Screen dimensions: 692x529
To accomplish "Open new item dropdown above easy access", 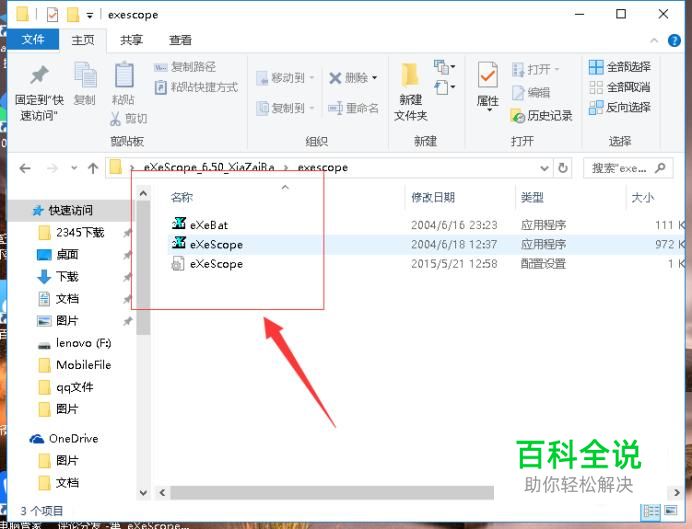I will click(x=445, y=67).
